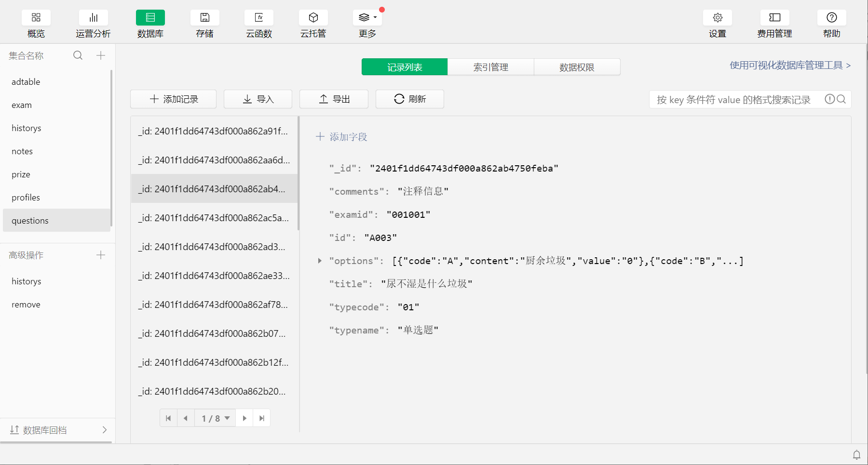Open the 概览 overview icon
Screen dimensions: 868x465
click(36, 18)
